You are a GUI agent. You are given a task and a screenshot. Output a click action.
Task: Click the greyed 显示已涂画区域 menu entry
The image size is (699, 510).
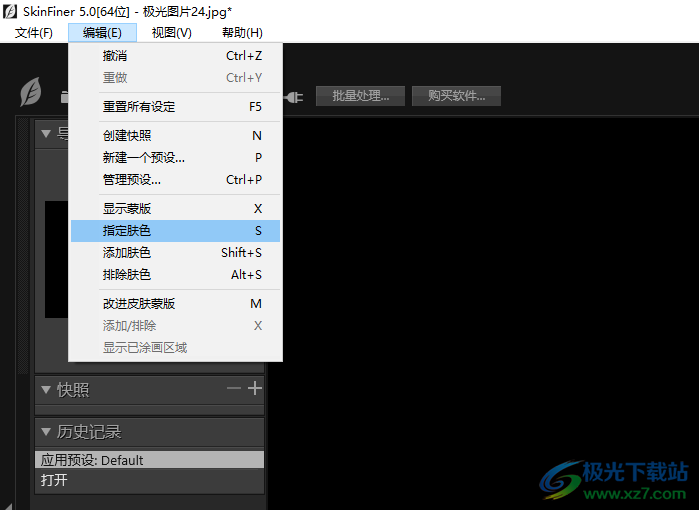(x=175, y=348)
